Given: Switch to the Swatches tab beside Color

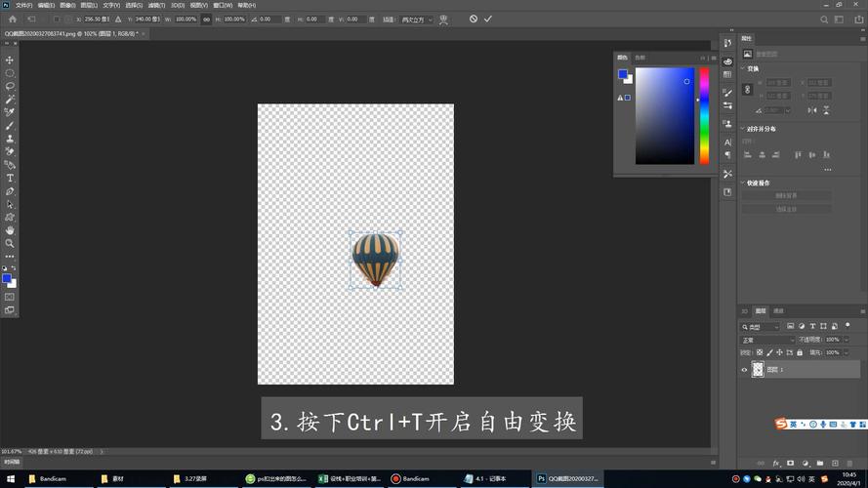Looking at the screenshot, I should coord(640,58).
